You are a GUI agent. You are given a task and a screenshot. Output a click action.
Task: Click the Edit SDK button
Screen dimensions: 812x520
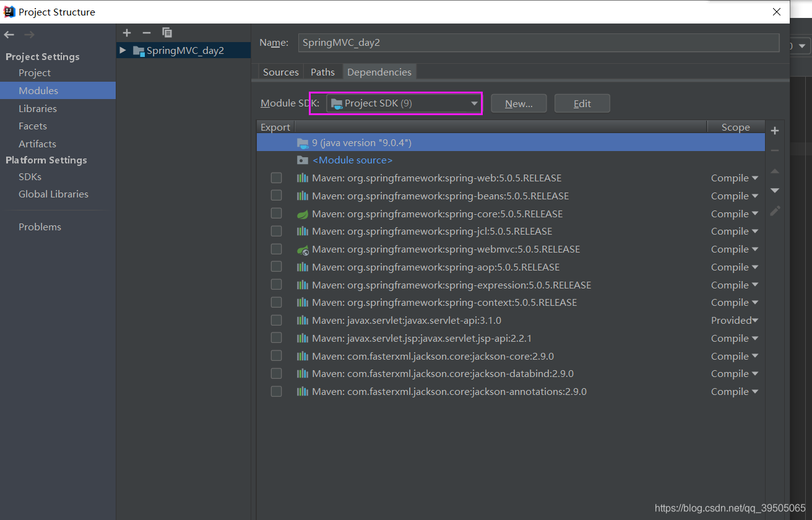pyautogui.click(x=582, y=103)
